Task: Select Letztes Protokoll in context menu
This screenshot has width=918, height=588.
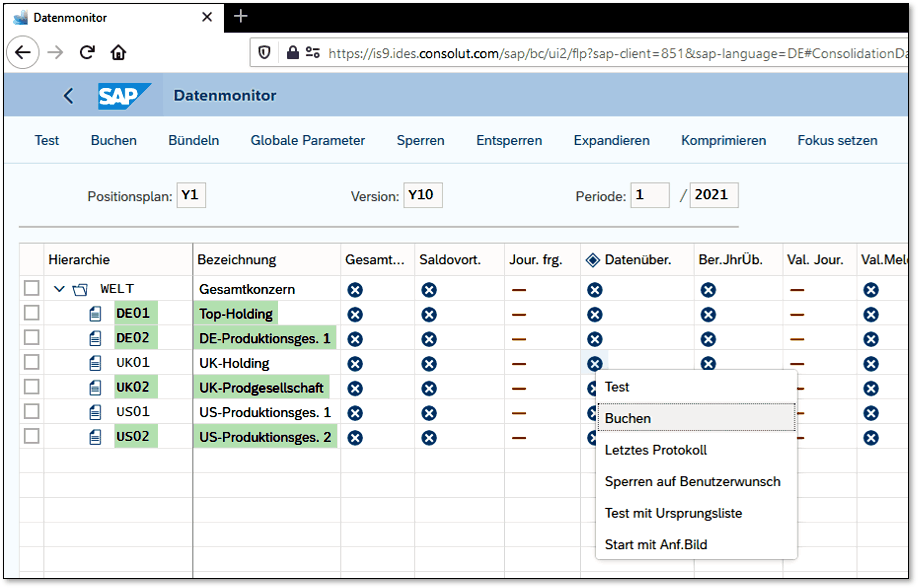Action: click(x=655, y=450)
